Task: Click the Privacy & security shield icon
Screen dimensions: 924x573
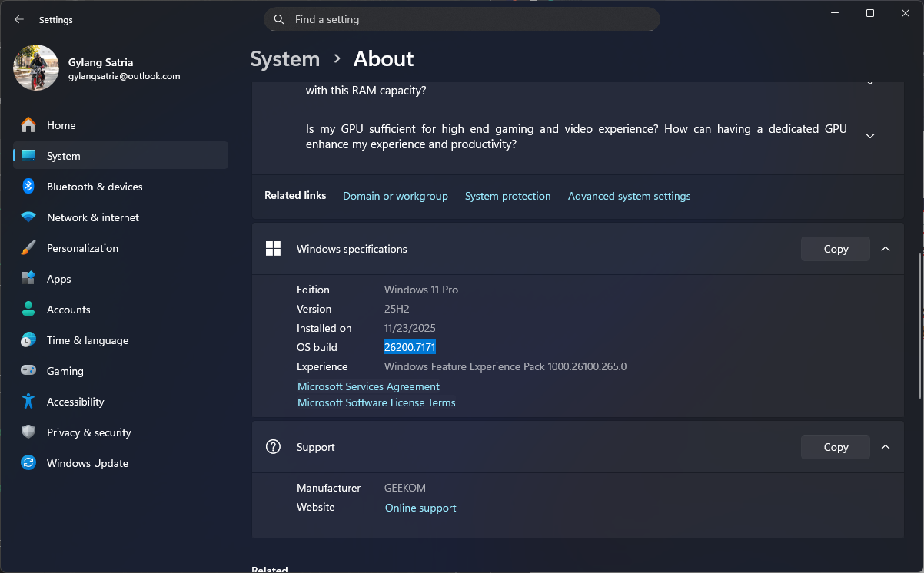Action: point(28,432)
